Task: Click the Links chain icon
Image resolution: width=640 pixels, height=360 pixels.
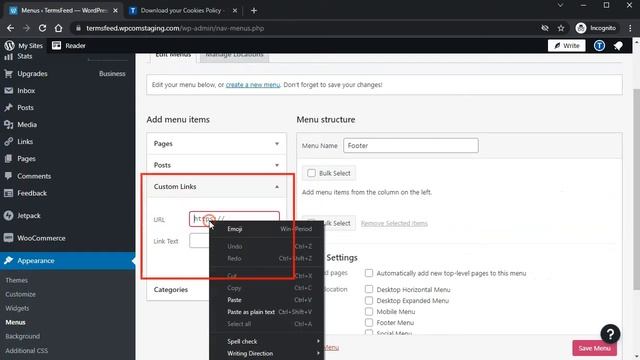Action: coord(8,142)
